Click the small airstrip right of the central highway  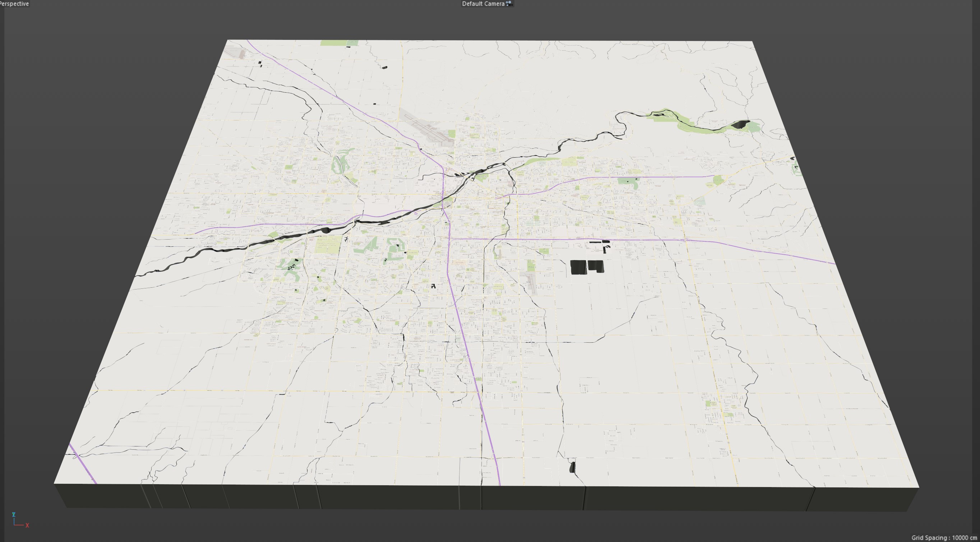coord(532,283)
